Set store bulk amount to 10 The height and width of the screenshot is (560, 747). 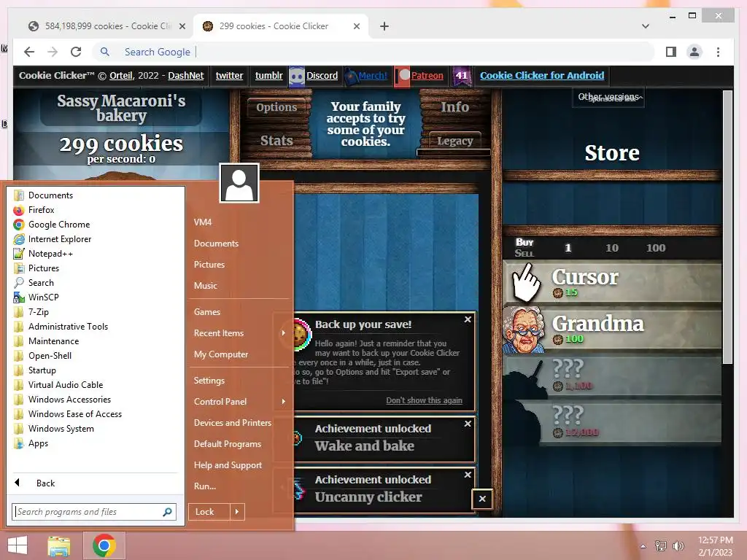(612, 248)
